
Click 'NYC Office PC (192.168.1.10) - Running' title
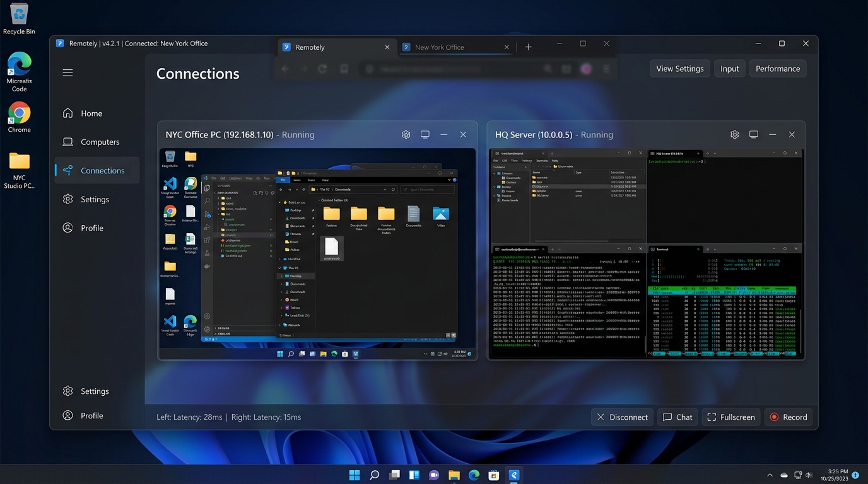coord(240,135)
